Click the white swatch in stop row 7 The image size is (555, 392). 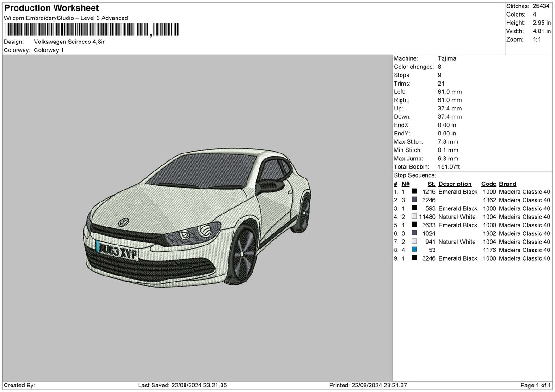(x=414, y=242)
